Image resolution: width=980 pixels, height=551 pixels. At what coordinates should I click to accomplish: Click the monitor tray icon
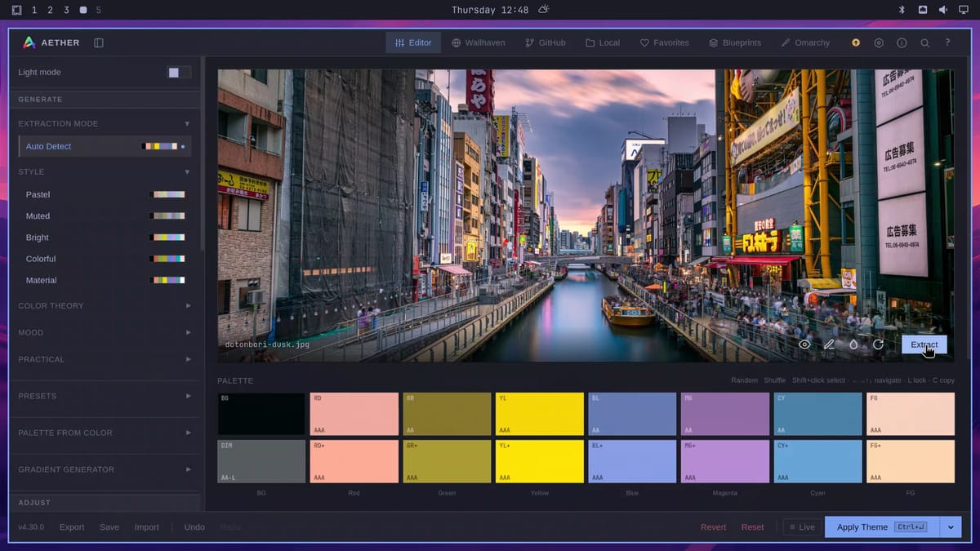click(x=964, y=10)
